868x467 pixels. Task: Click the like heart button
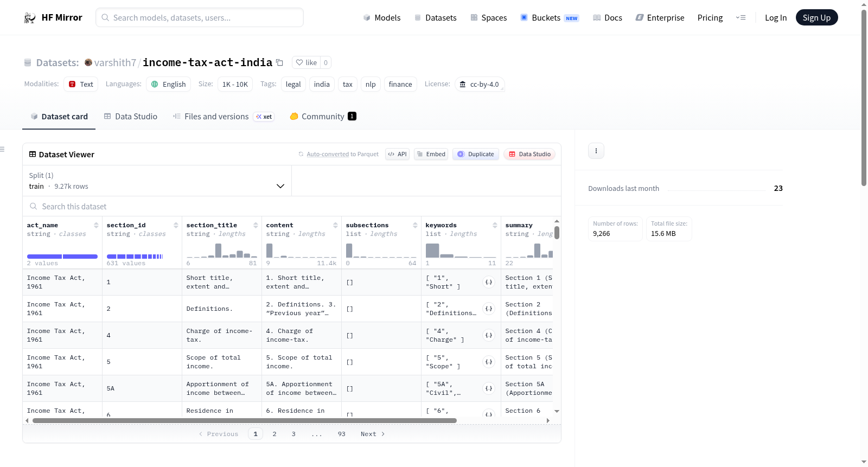(x=306, y=62)
